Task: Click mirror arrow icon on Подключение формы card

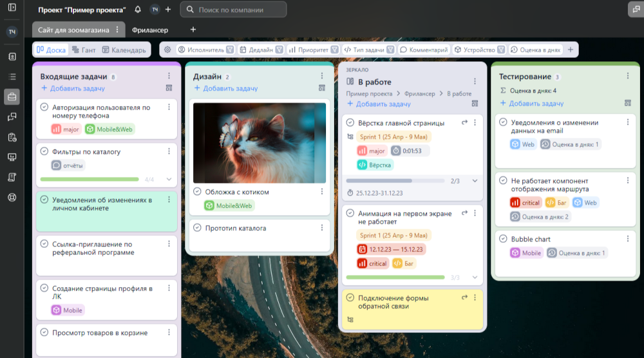Action: click(x=464, y=297)
